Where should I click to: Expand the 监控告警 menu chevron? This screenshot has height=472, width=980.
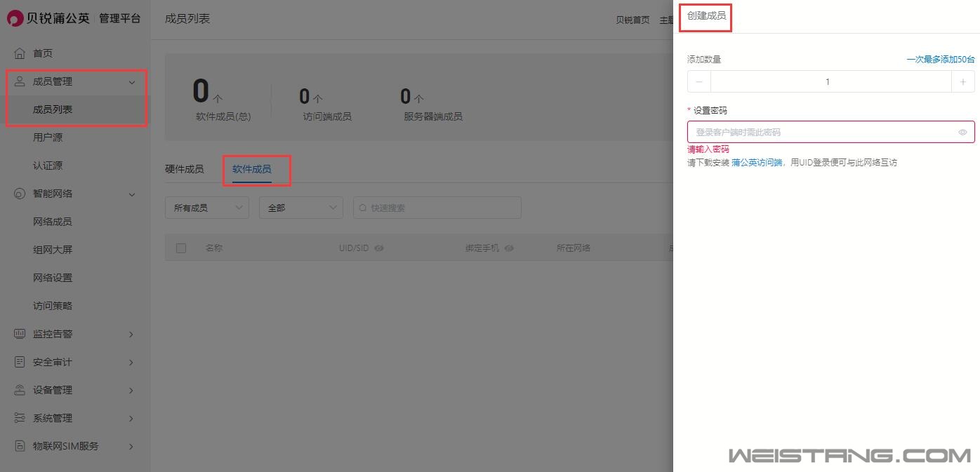point(131,335)
